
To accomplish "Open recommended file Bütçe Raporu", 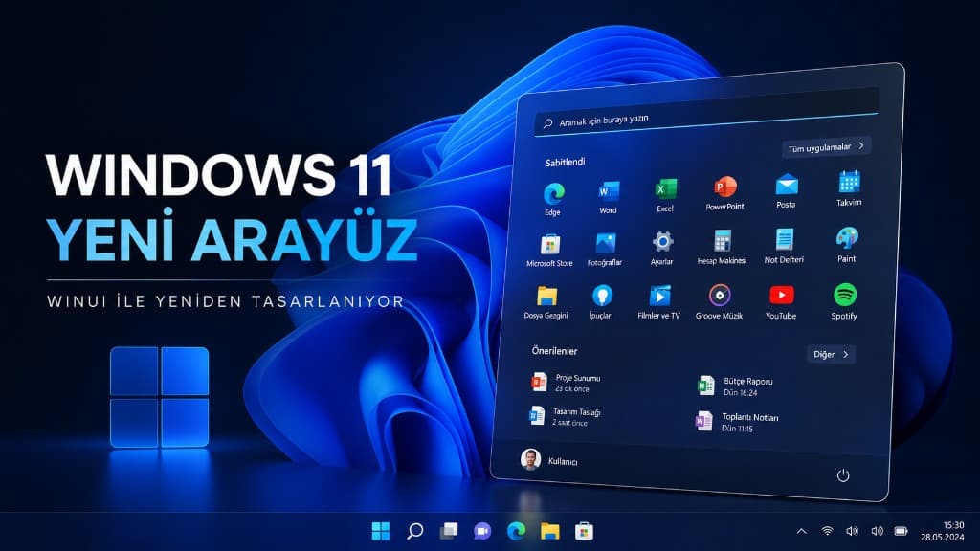I will click(736, 386).
